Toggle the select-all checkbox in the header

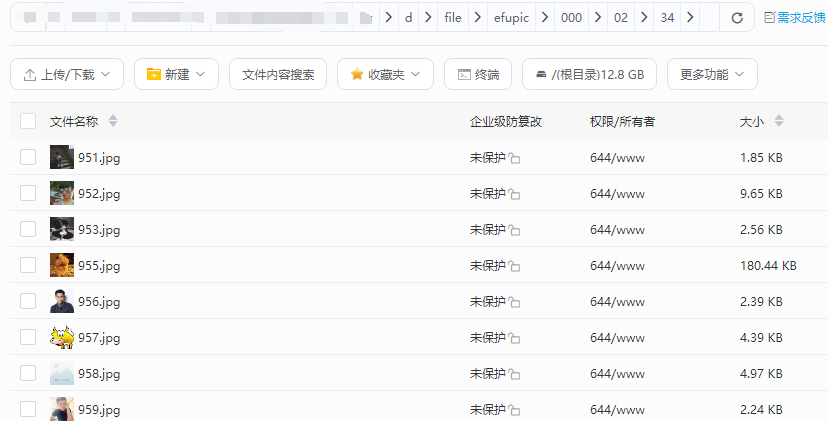(x=28, y=121)
